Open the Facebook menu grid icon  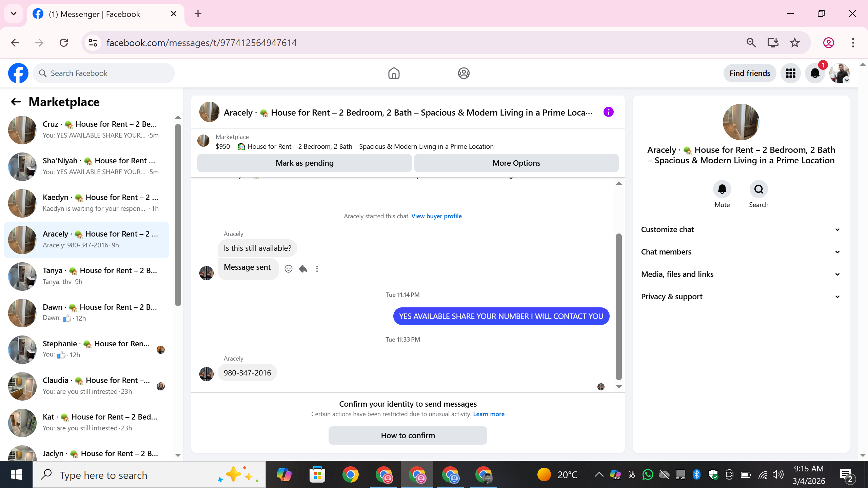tap(790, 73)
